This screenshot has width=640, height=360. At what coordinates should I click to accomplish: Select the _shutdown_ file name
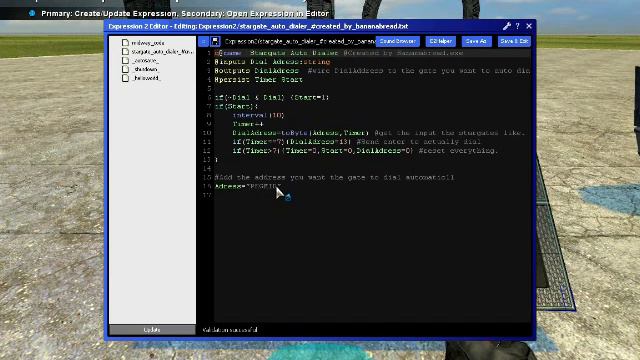(145, 69)
